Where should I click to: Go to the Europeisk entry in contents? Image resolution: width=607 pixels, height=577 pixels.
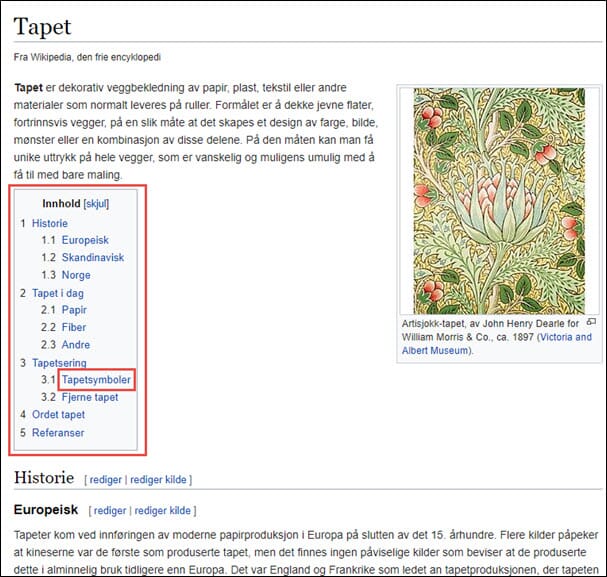click(85, 241)
